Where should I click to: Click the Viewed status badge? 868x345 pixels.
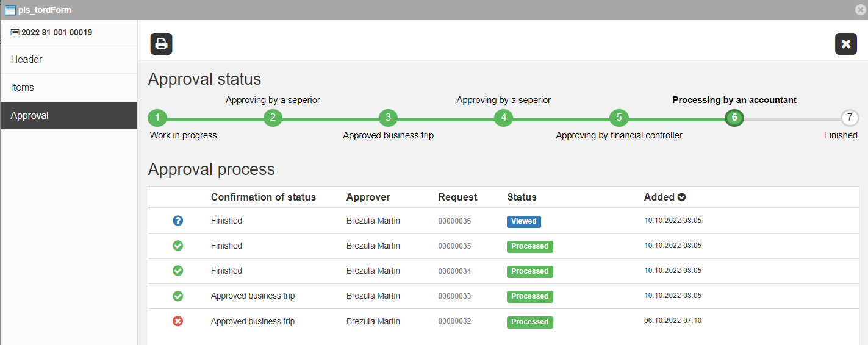[523, 221]
